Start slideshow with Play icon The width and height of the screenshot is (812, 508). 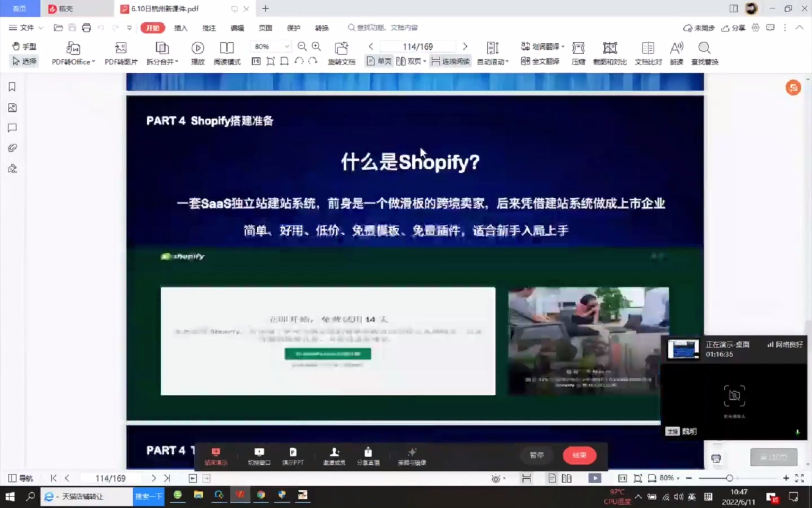198,53
